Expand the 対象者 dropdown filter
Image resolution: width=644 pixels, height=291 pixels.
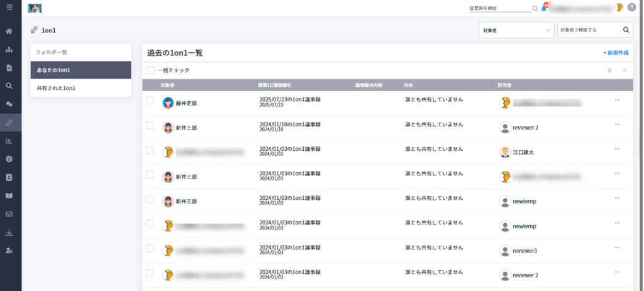click(517, 30)
